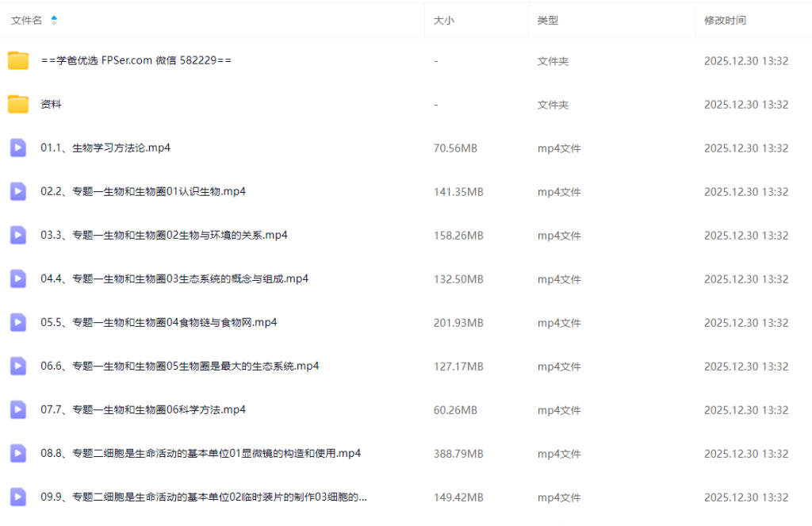
Task: Click the folder icon for 学爸优选 FPSer.com
Action: pyautogui.click(x=18, y=61)
